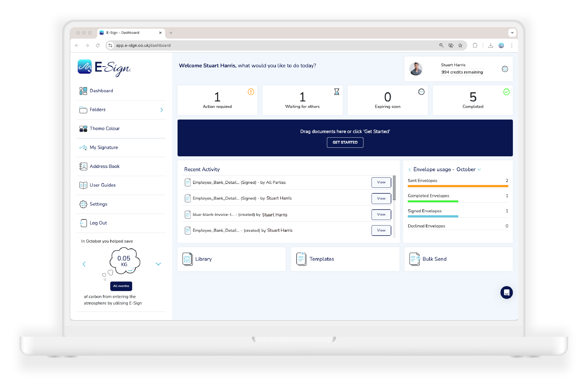Click the Completed Envelopes green bar
The width and height of the screenshot is (588, 390).
tap(433, 201)
